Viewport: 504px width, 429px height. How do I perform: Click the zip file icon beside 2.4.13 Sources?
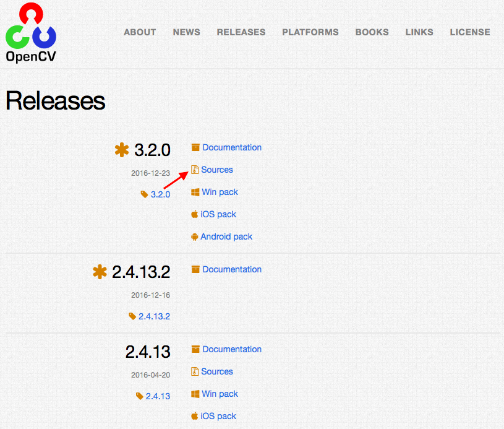pyautogui.click(x=195, y=371)
